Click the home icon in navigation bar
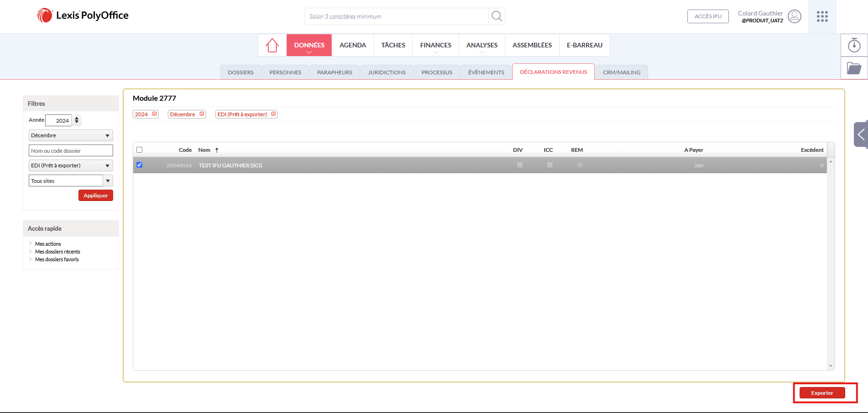 click(x=272, y=45)
